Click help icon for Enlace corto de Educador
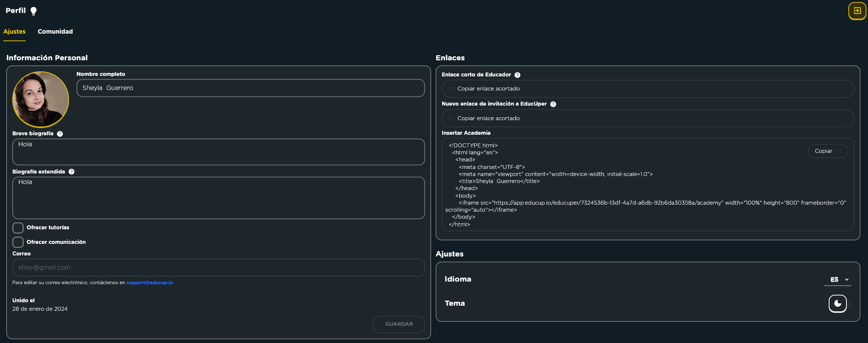 click(x=518, y=75)
